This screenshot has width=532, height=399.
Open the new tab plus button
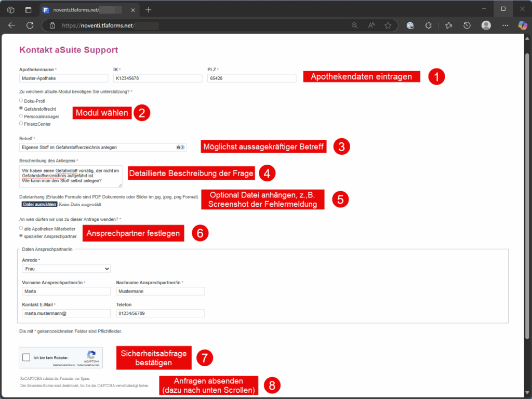[149, 9]
